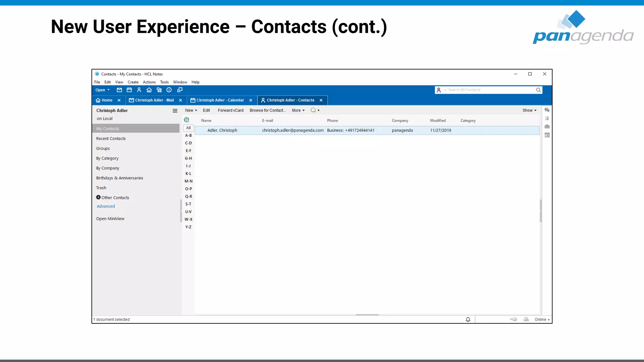Open the Create menu

pyautogui.click(x=133, y=82)
